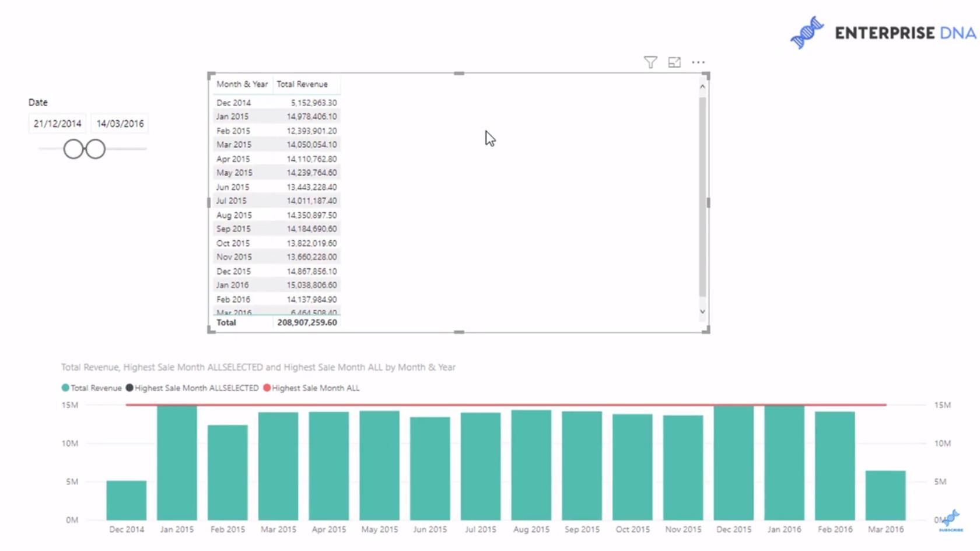980x551 pixels.
Task: Select the Nov 2015 table row
Action: tap(276, 257)
